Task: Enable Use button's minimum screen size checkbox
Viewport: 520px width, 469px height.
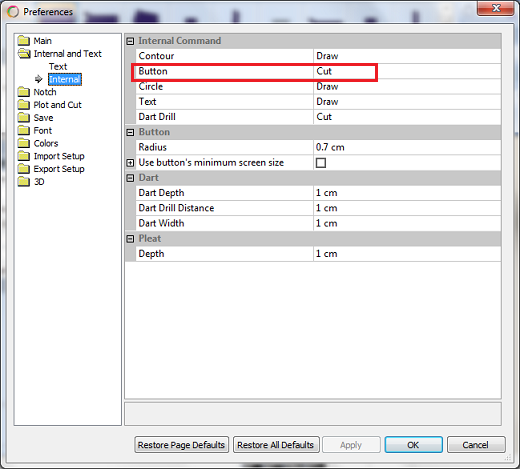Action: (321, 163)
